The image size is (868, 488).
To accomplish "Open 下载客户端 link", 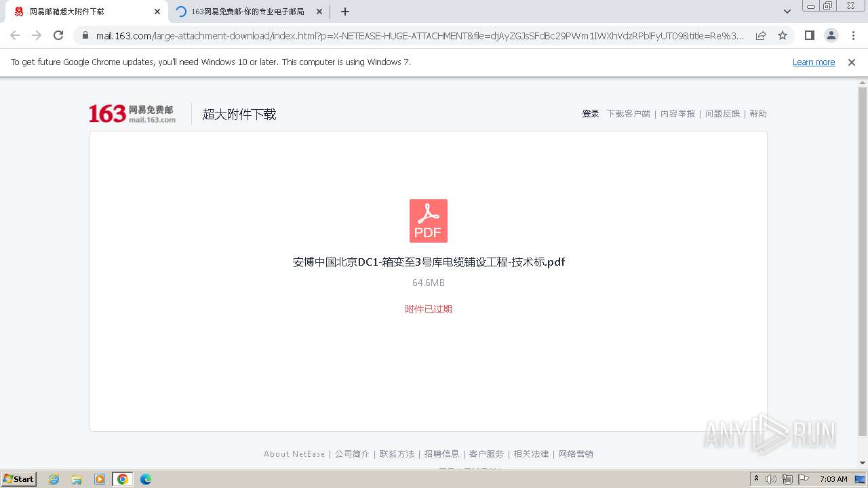I will 629,114.
